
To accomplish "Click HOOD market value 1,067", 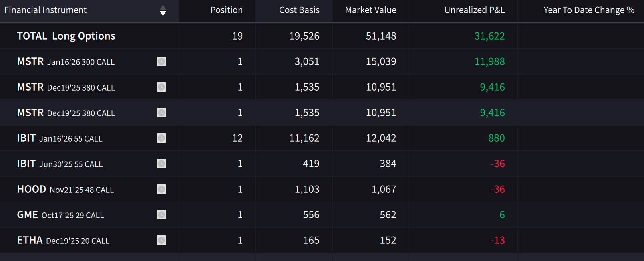I will [x=384, y=189].
